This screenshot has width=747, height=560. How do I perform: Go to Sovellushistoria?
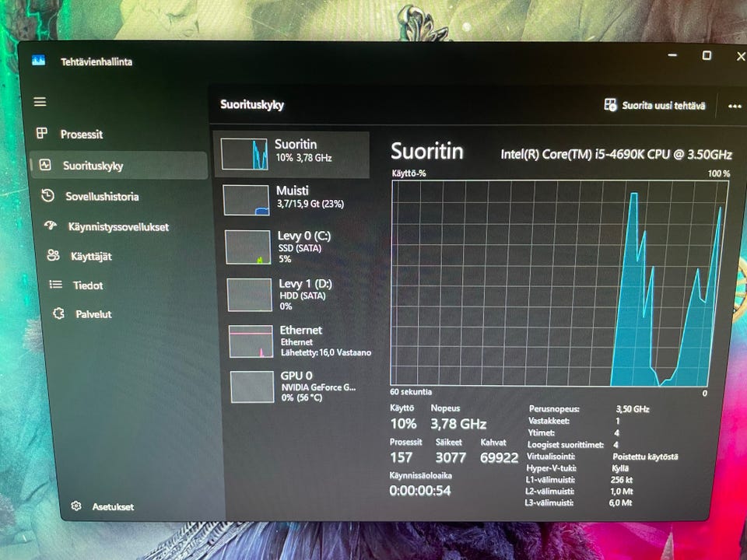click(102, 196)
